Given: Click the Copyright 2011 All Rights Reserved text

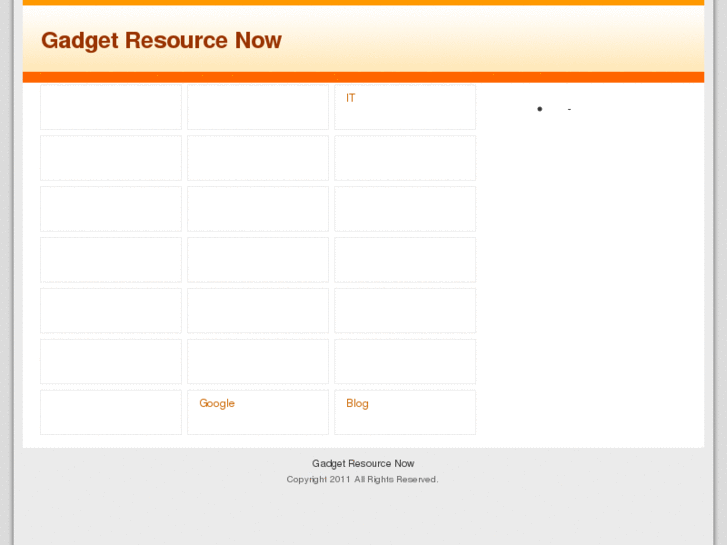Looking at the screenshot, I should tap(362, 479).
